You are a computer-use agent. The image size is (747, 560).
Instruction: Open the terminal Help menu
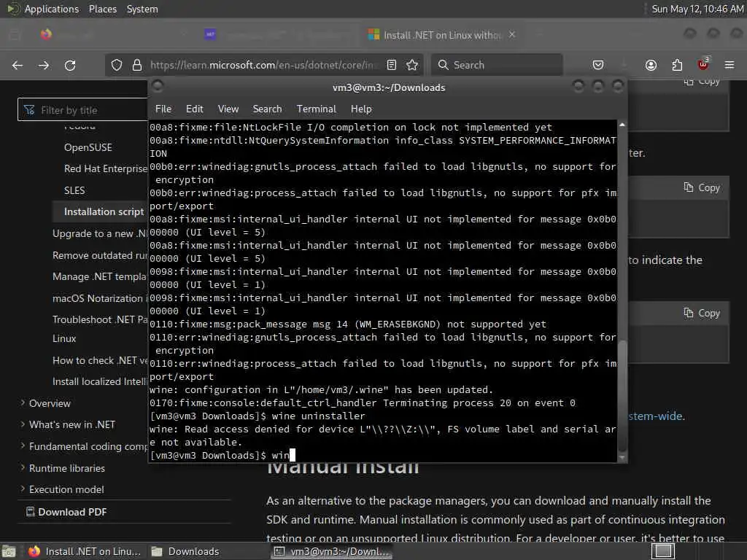pos(361,109)
